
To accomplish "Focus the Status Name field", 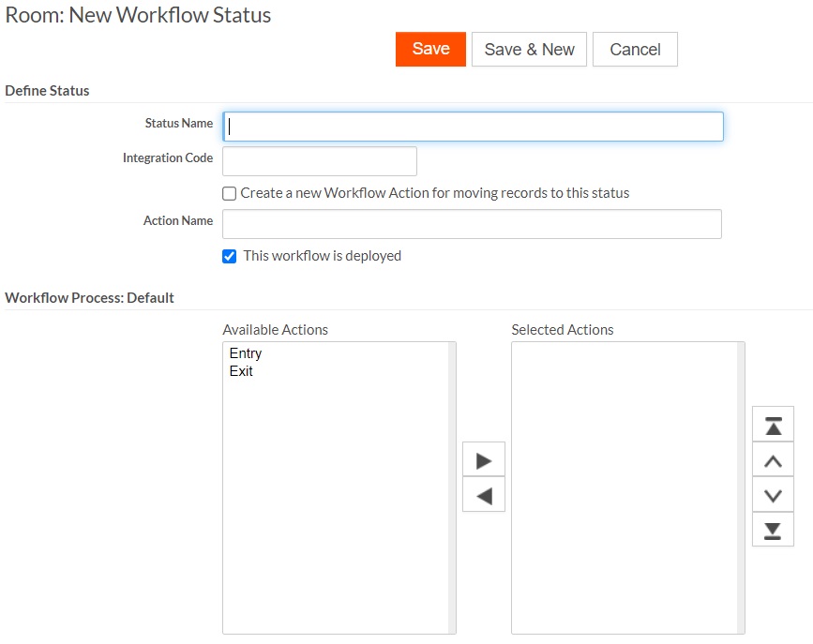I will [x=473, y=127].
